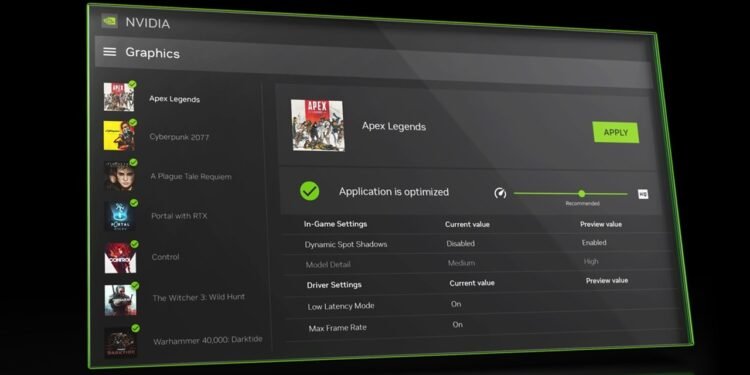Select The Witcher 3 cover icon
The height and width of the screenshot is (375, 750).
click(121, 300)
